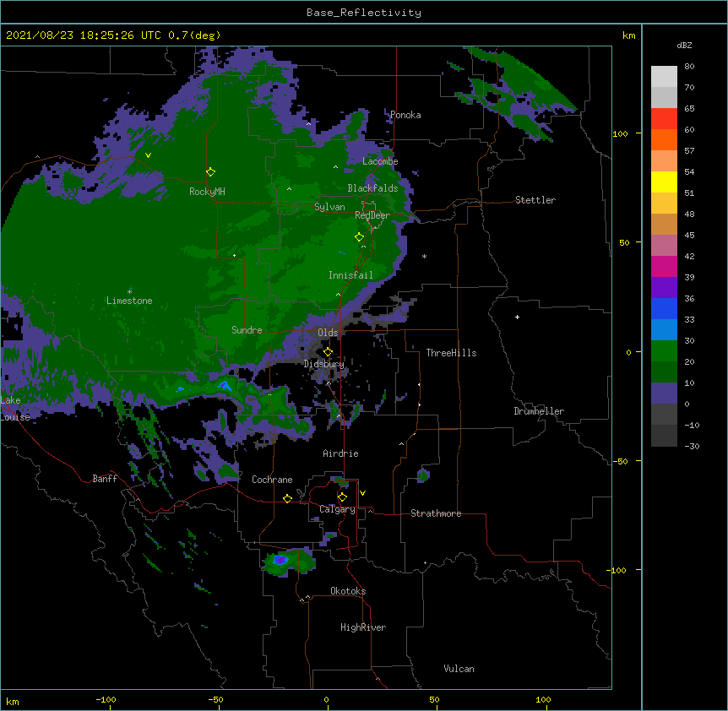This screenshot has width=728, height=711.
Task: Pick the yellow 51-54 dBZ legend swatch
Action: point(664,182)
